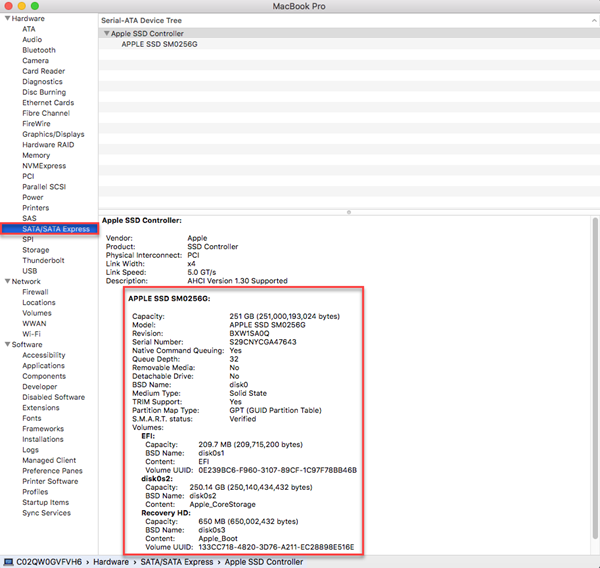
Task: Click C02QW0GVFVH6 in the path bar
Action: tap(49, 562)
